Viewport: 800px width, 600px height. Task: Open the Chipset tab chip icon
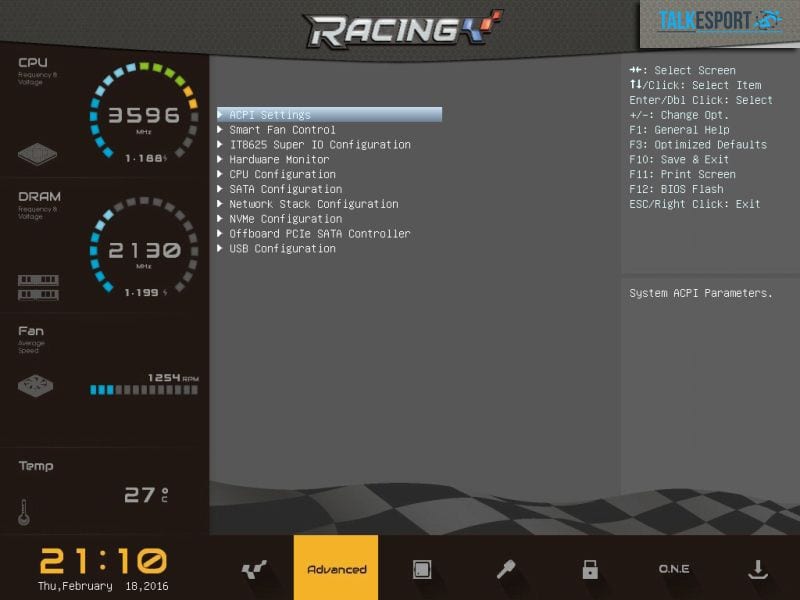421,569
